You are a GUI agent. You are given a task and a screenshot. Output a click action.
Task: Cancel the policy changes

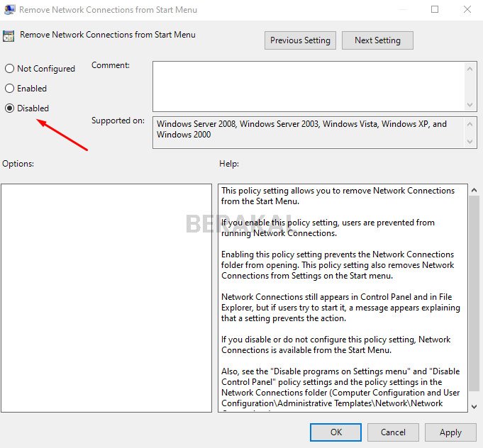click(393, 432)
